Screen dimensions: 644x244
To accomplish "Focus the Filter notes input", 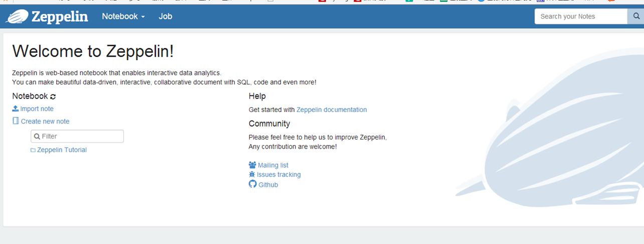I will [x=77, y=136].
